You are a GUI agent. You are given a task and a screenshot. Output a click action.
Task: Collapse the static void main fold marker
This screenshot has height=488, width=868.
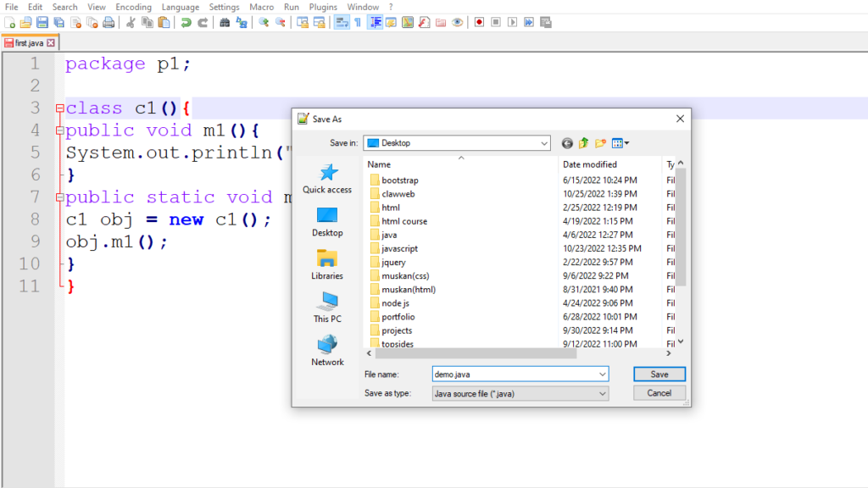(x=60, y=197)
